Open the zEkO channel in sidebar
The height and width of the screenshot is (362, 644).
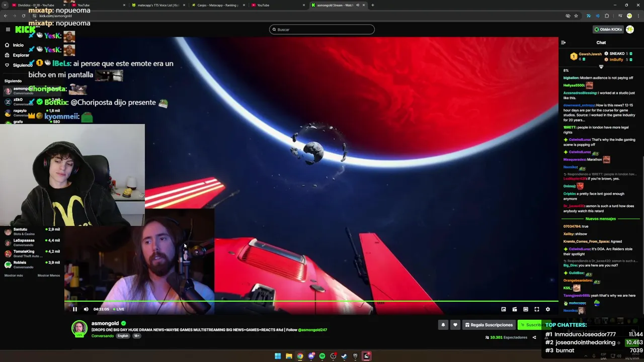(31, 102)
